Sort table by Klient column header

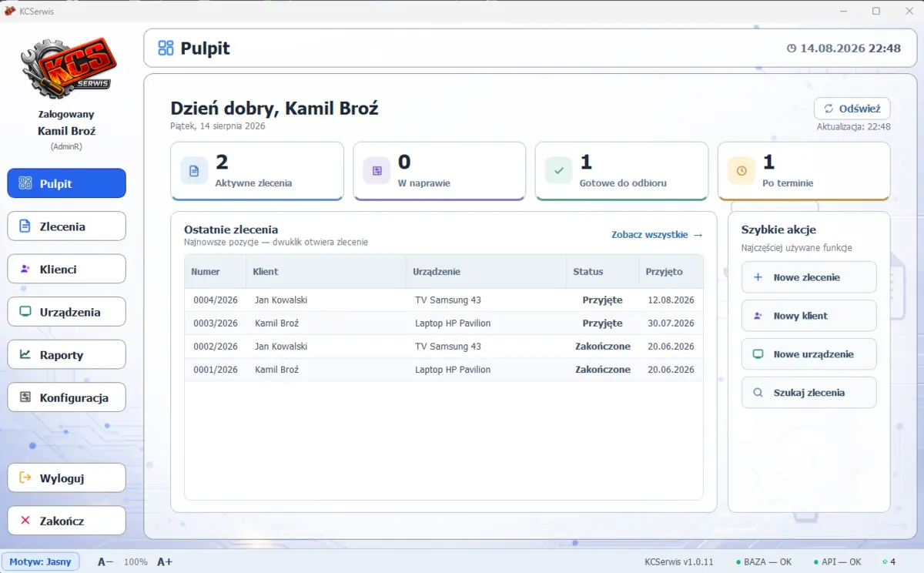point(326,272)
